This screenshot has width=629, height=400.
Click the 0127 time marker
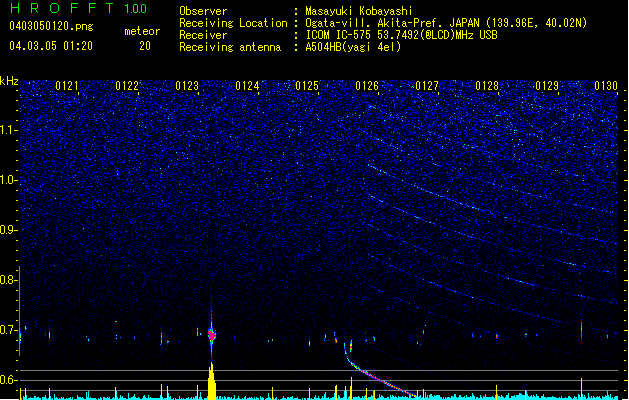pyautogui.click(x=427, y=86)
